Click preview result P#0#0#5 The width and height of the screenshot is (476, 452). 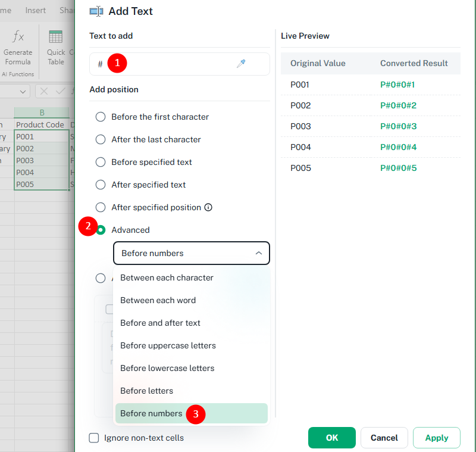point(398,168)
